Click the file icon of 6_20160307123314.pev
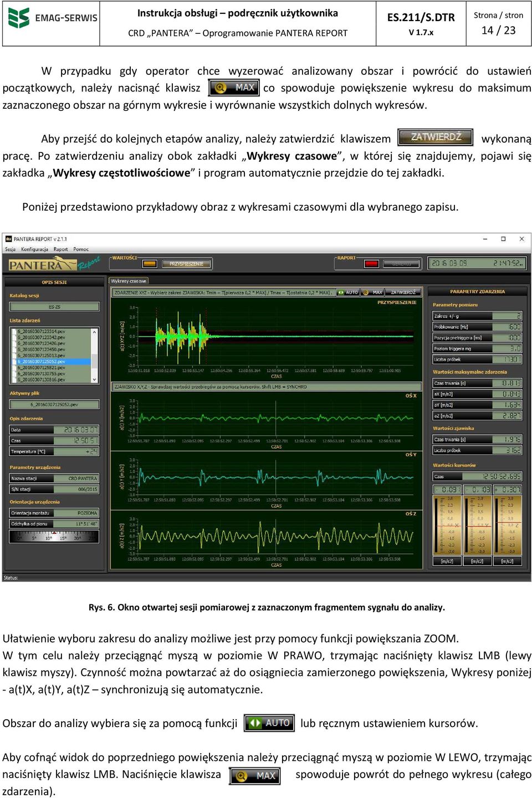 pos(14,331)
